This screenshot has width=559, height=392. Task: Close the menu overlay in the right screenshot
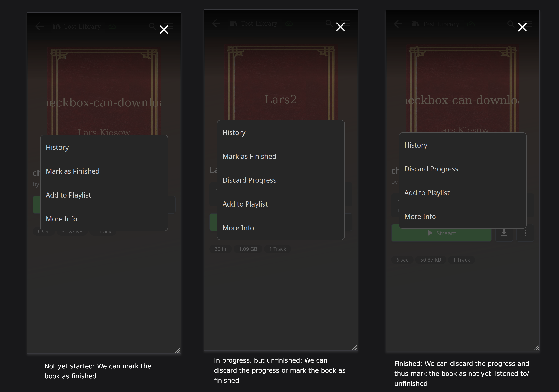pos(522,27)
